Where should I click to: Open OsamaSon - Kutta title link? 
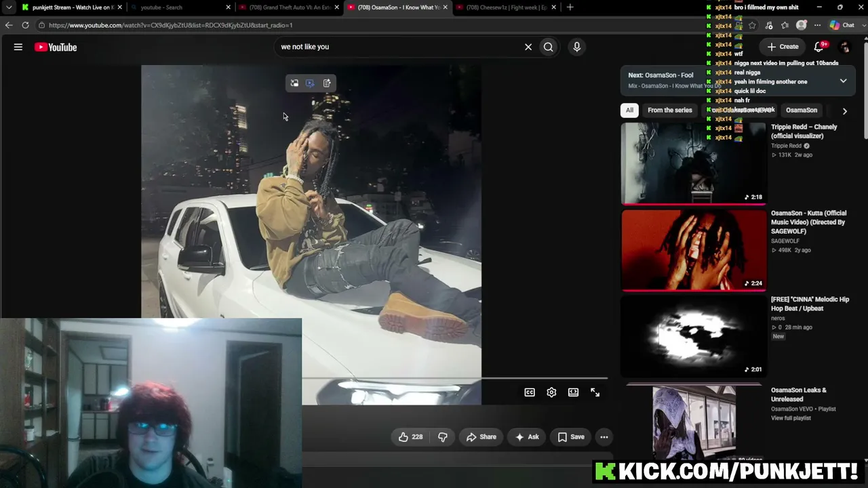(x=808, y=222)
